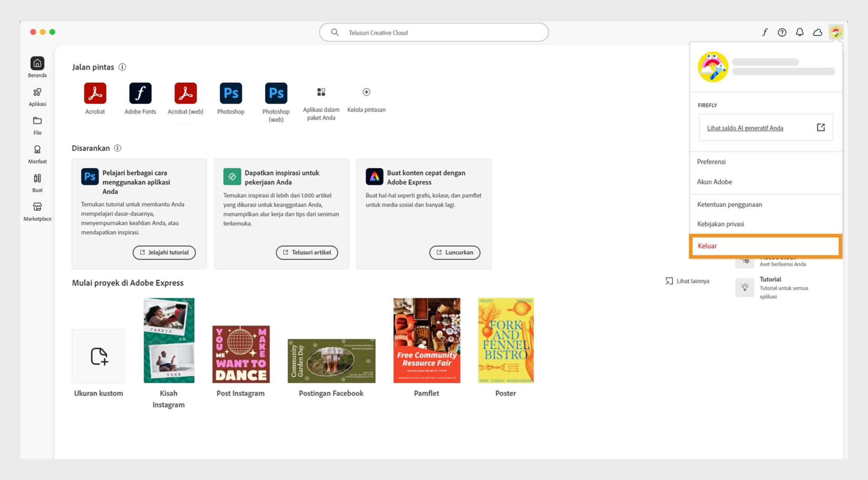Select the Kisah Instagram project thumbnail
Screen dimensions: 868x480
coord(169,340)
